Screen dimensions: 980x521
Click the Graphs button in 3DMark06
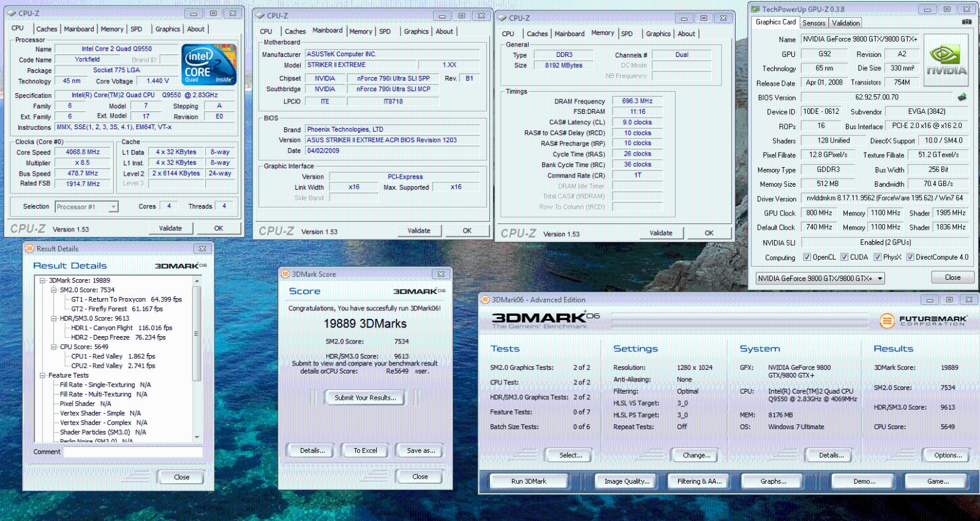click(774, 481)
